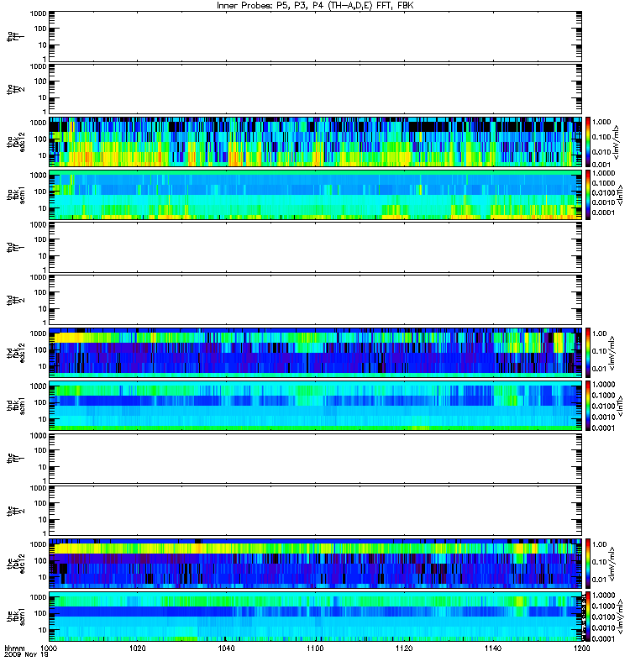The width and height of the screenshot is (630, 672).
Task: Click the 'the fbk scm1' spectrogram panel
Action: point(316,617)
